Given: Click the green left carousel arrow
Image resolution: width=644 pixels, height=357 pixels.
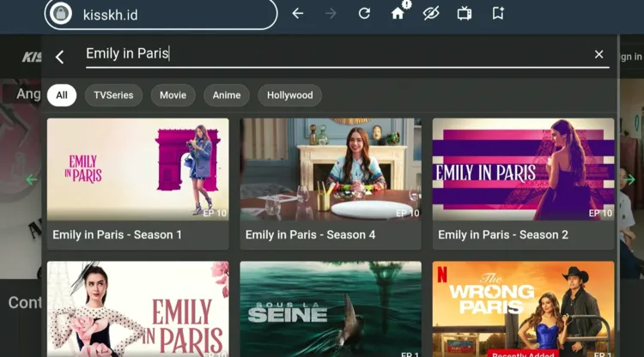Looking at the screenshot, I should click(32, 179).
